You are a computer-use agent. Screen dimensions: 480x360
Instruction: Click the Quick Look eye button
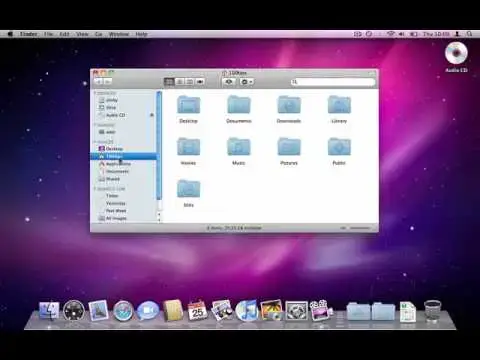coord(229,82)
